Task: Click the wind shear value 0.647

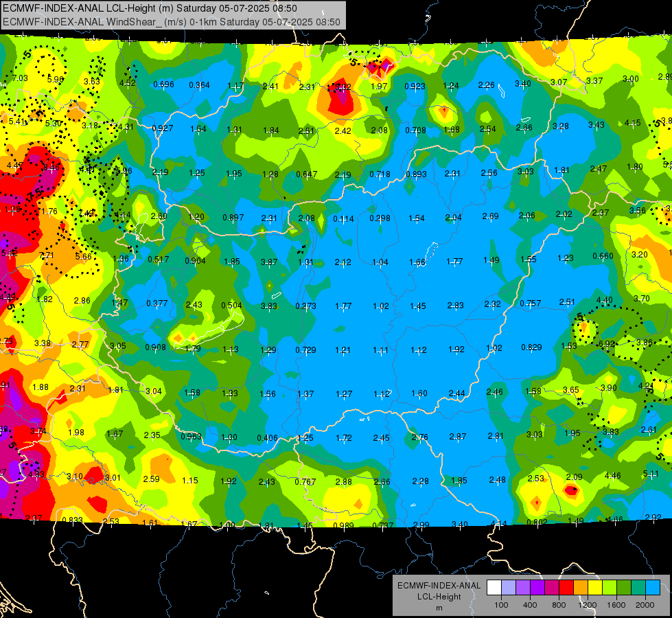Action: point(307,174)
